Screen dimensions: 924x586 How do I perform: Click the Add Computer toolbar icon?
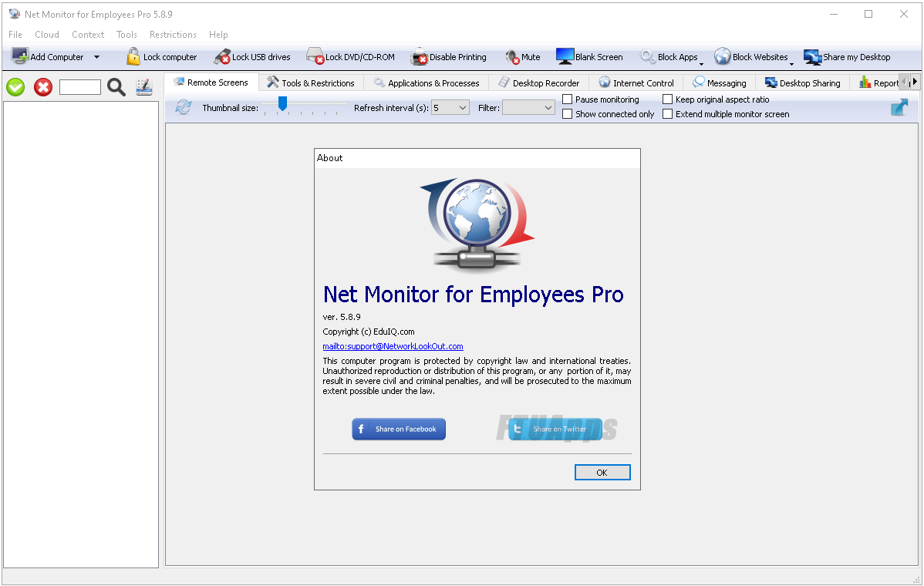[19, 56]
